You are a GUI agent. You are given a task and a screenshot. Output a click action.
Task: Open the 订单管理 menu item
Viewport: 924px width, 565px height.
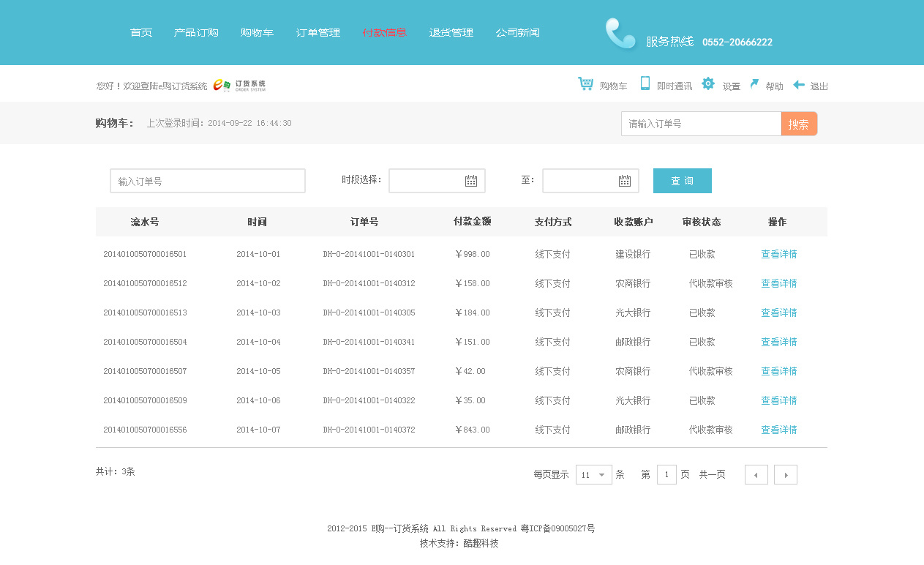(x=318, y=32)
